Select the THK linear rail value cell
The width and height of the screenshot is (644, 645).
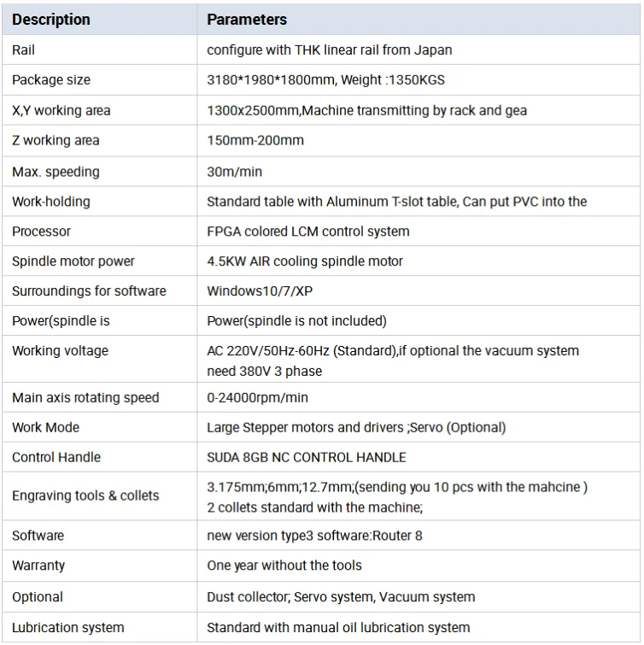click(330, 50)
